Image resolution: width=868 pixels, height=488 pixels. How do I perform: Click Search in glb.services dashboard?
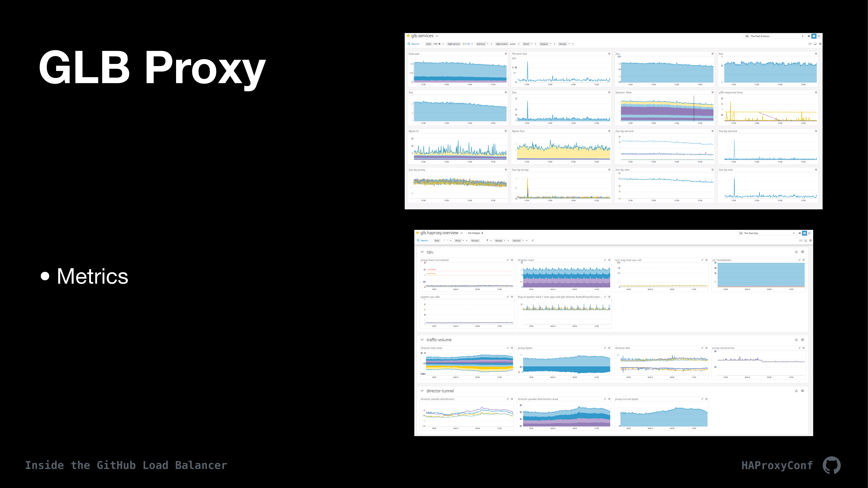414,44
